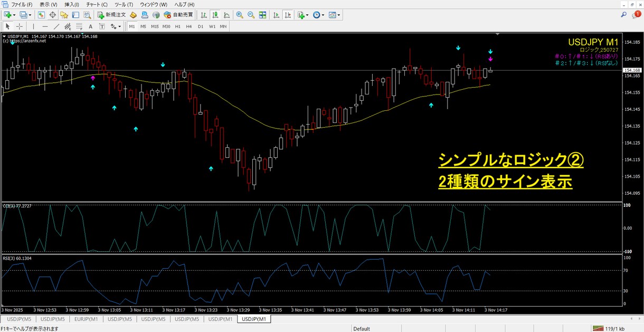Select the Fibonacci retracement tool
The image size is (644, 332).
pos(79,26)
